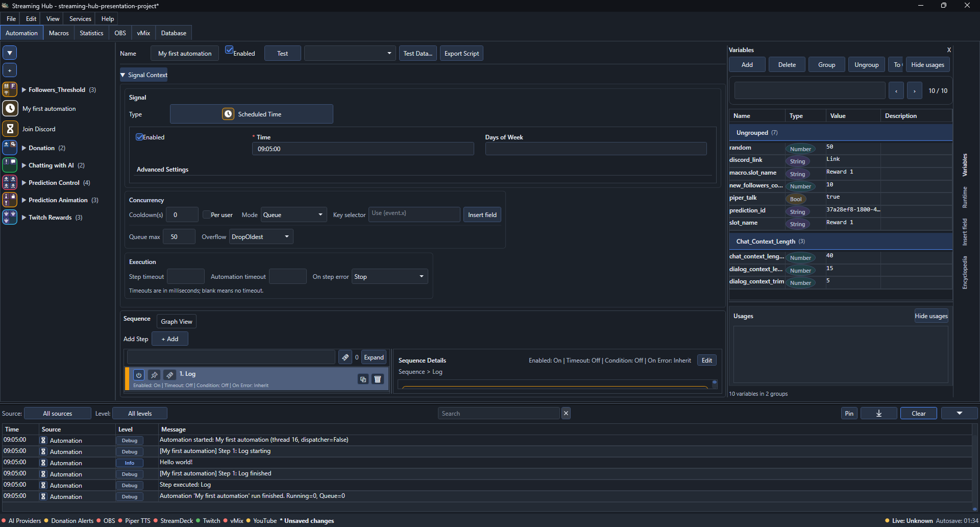The height and width of the screenshot is (527, 980).
Task: Click the pin icon on step 1. Log
Action: tap(154, 375)
